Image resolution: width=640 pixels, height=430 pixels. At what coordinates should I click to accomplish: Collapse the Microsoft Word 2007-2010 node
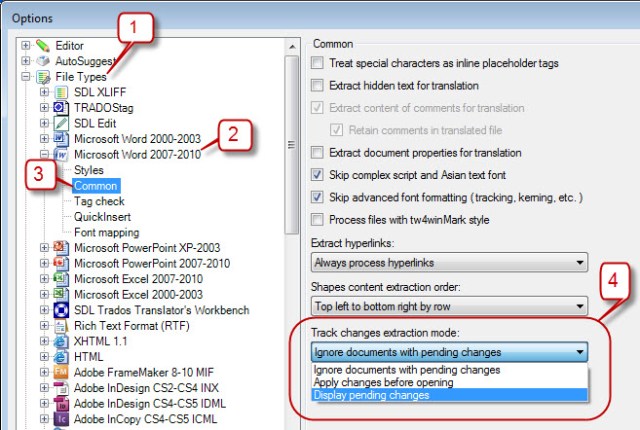pyautogui.click(x=44, y=154)
